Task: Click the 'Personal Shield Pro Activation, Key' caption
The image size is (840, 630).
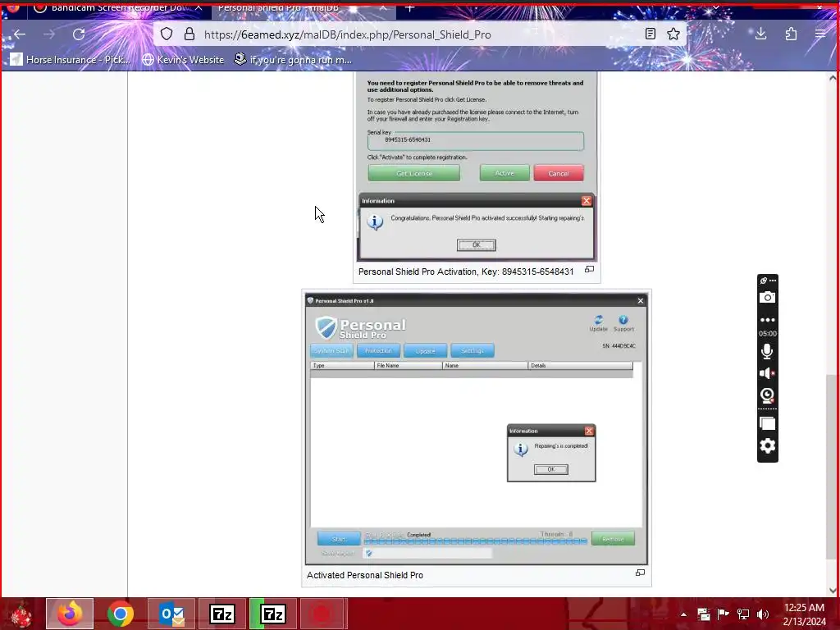Action: point(466,272)
